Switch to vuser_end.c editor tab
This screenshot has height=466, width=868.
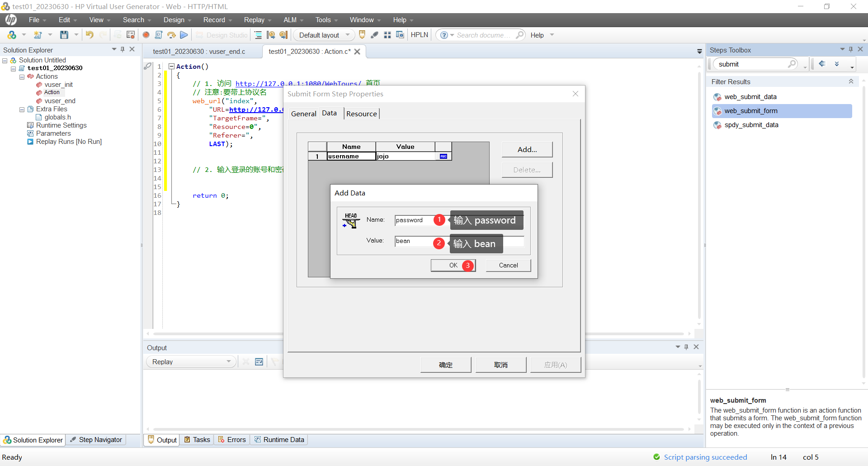coord(199,52)
